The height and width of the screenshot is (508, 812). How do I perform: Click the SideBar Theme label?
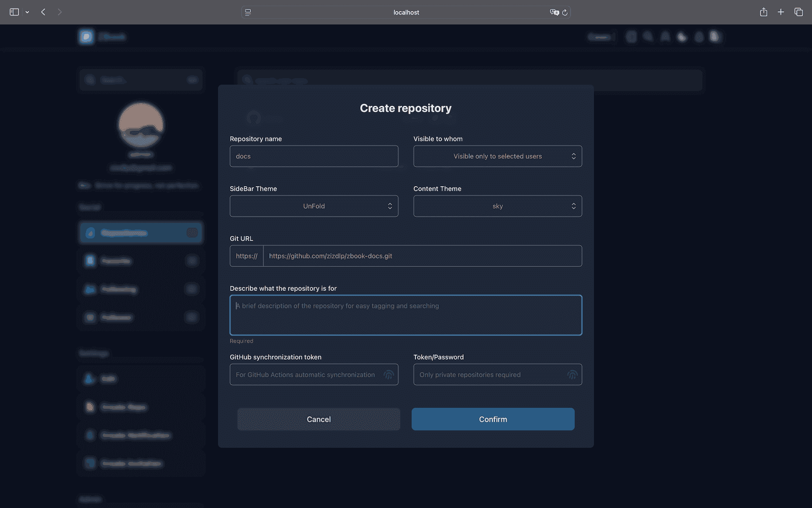[253, 189]
